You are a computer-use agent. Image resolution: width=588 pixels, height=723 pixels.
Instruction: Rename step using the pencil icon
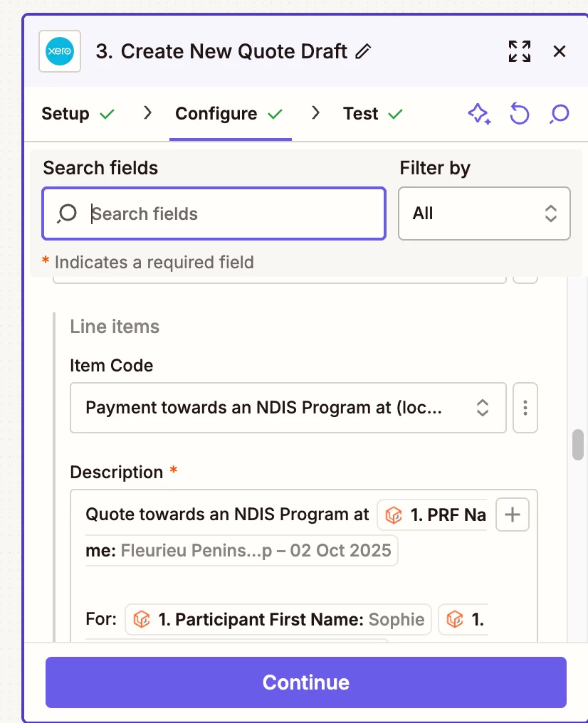click(x=363, y=51)
